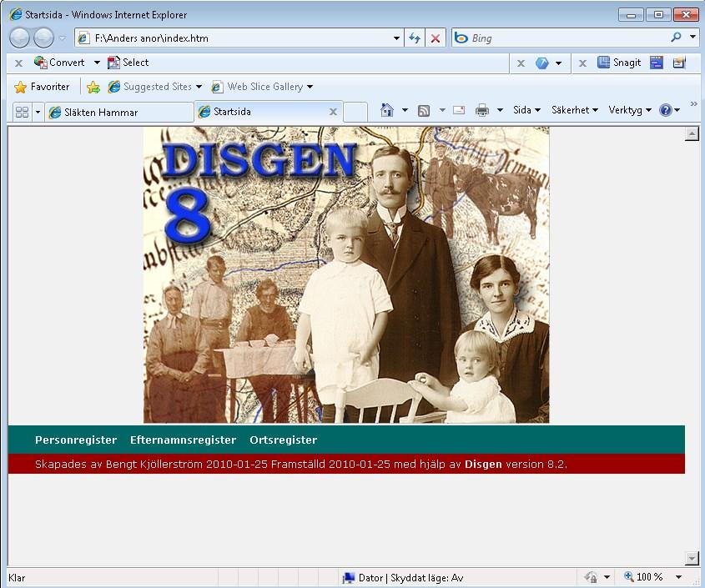The width and height of the screenshot is (705, 588).
Task: Open a new blank tab
Action: pyautogui.click(x=355, y=112)
